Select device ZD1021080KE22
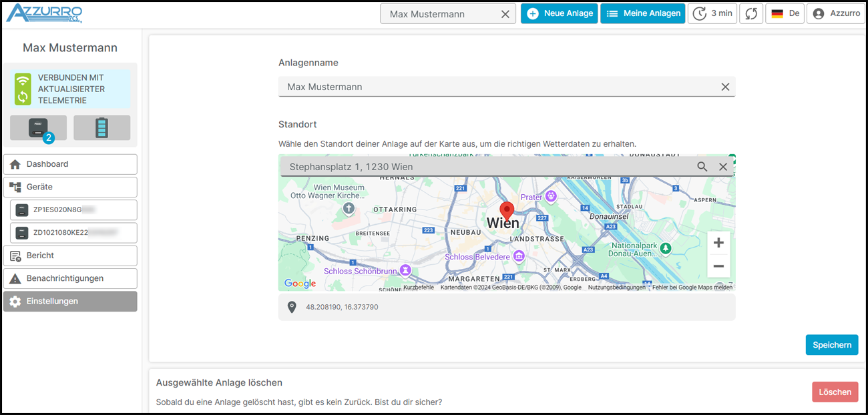 pos(73,233)
